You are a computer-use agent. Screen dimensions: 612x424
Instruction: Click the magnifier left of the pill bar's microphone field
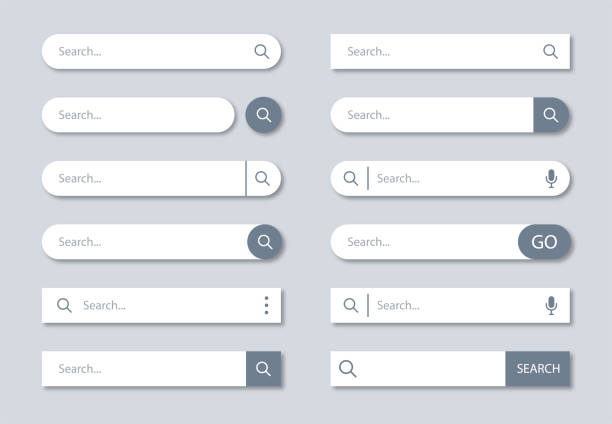tap(351, 178)
